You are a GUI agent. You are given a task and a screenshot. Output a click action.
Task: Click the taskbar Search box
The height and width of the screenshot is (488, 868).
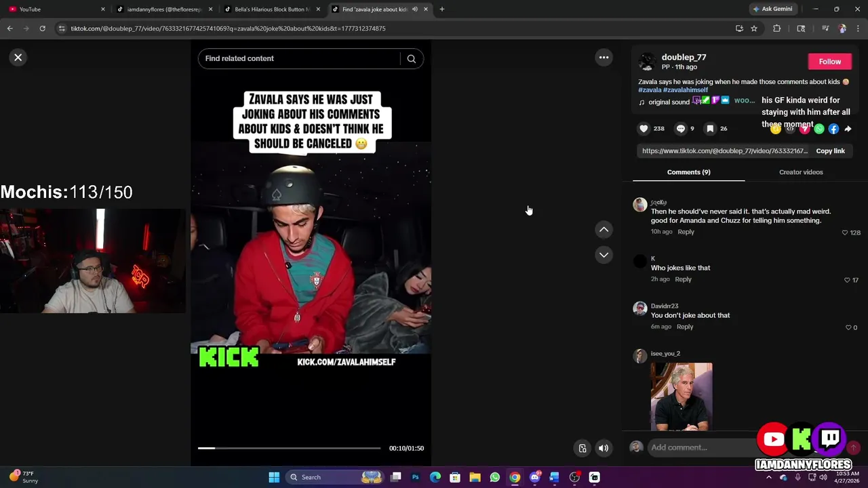(x=335, y=477)
